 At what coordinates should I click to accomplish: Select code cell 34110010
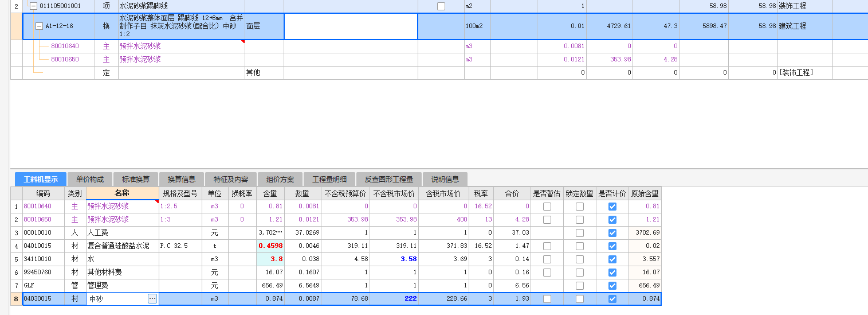pos(44,259)
